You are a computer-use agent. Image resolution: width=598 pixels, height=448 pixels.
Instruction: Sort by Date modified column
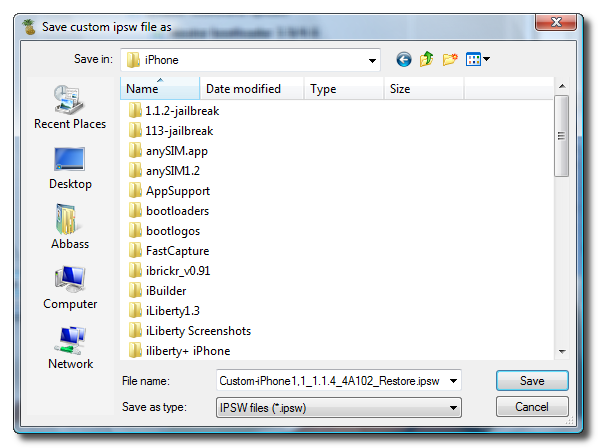(x=252, y=88)
